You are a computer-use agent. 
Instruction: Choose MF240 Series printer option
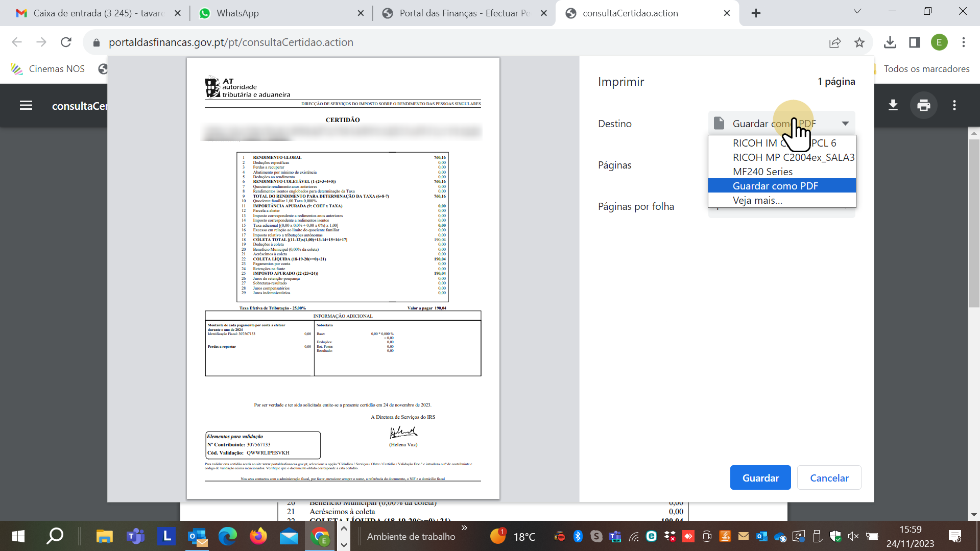pyautogui.click(x=762, y=172)
